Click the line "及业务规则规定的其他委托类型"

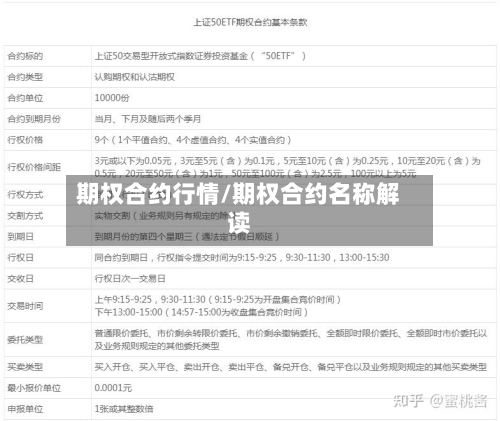(157, 346)
